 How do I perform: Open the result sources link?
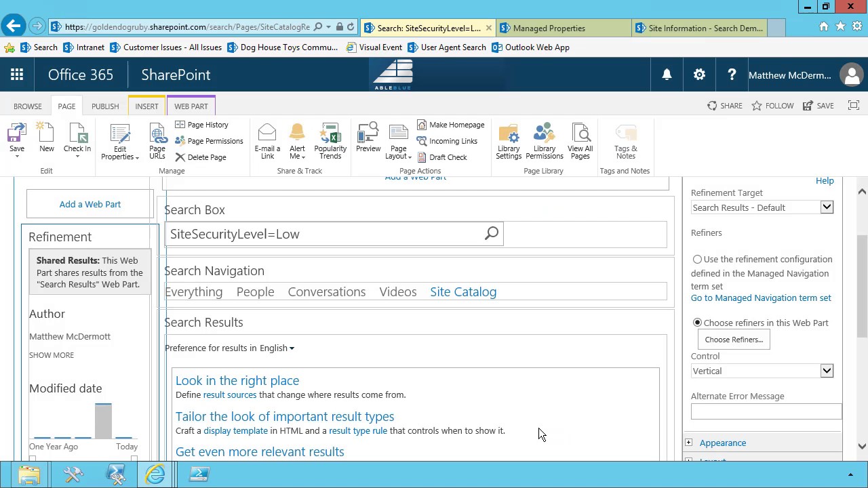[230, 395]
